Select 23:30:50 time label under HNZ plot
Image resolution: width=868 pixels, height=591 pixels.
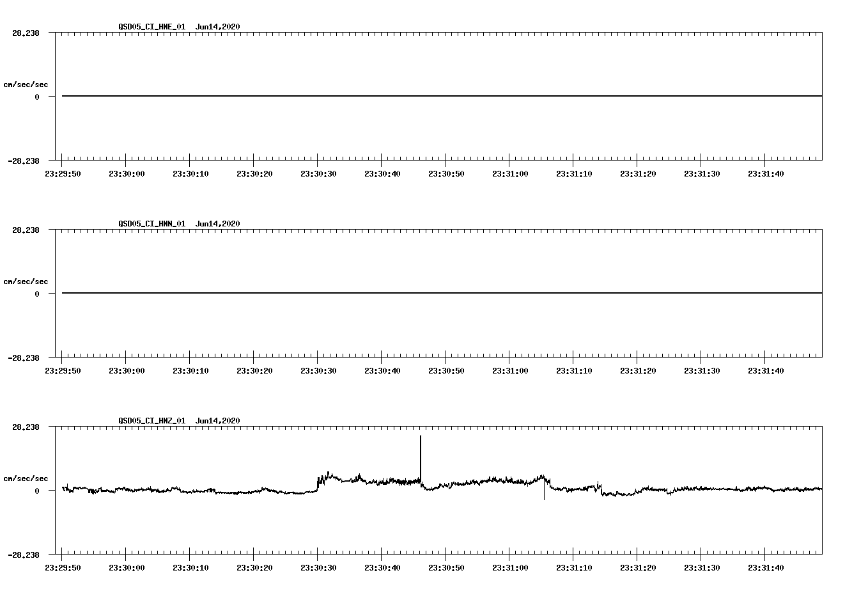[446, 568]
